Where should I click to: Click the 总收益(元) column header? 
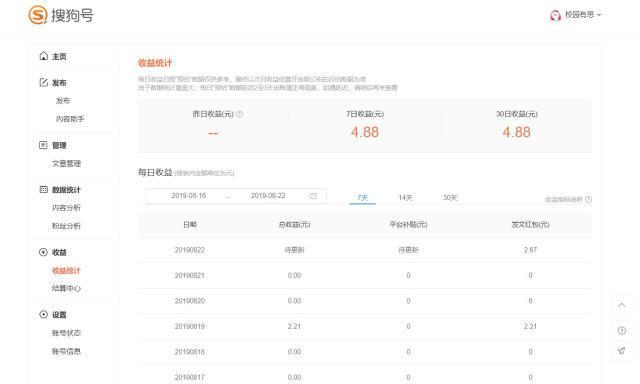[294, 224]
